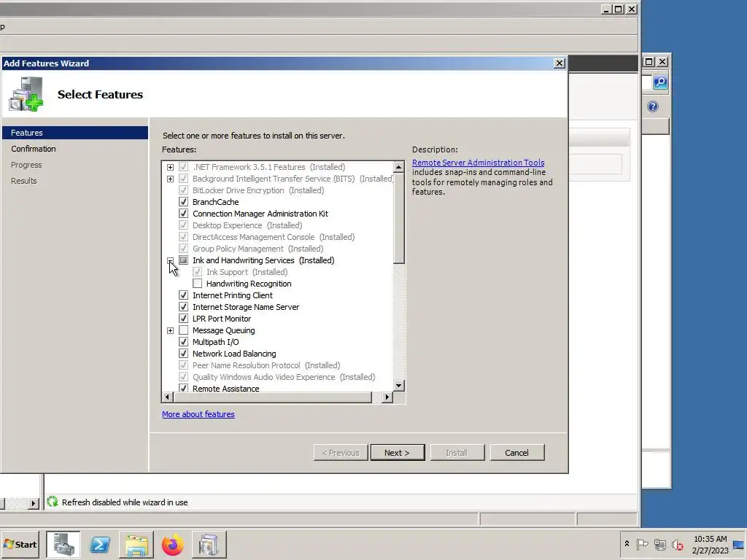The image size is (747, 560).
Task: Open the network status tray icon
Action: [x=659, y=544]
